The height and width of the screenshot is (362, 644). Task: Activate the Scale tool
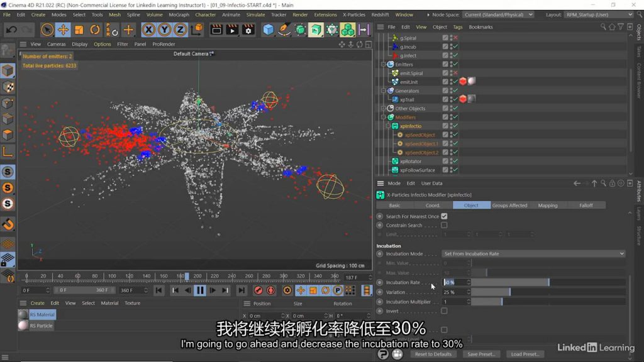pos(79,30)
